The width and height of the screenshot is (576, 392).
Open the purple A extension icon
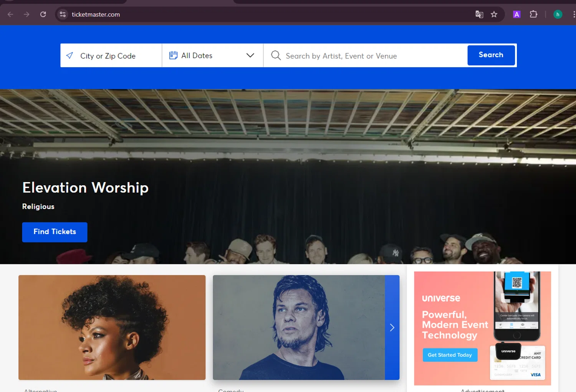coord(517,15)
